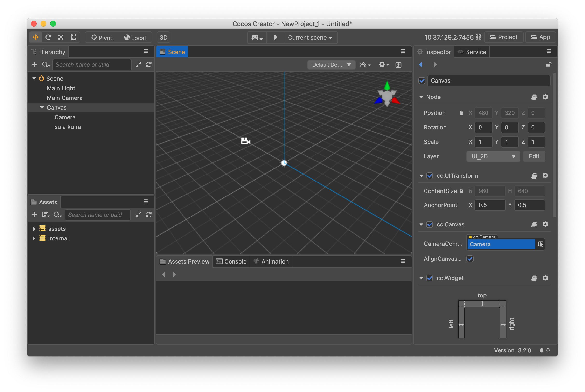Select the Main Camera node

pos(64,98)
